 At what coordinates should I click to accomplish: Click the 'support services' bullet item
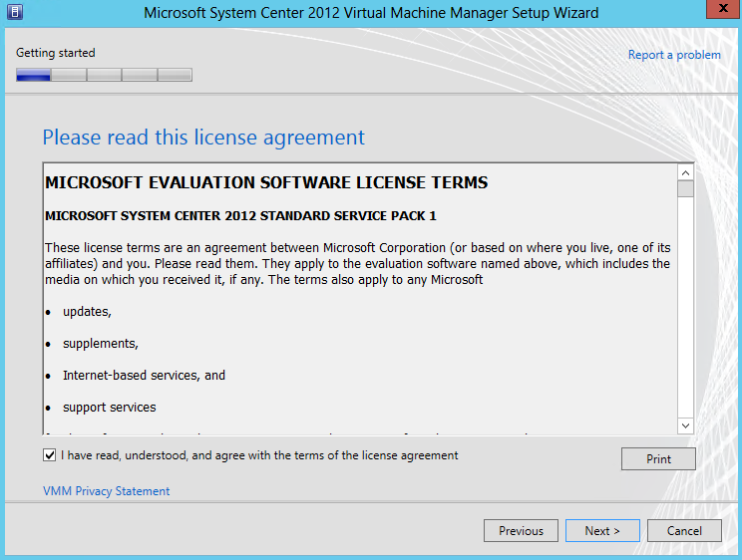click(110, 408)
